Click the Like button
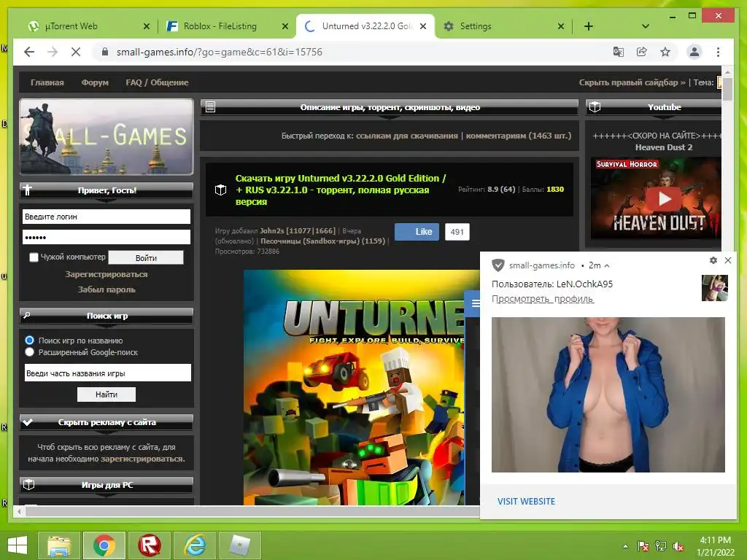 pyautogui.click(x=417, y=232)
